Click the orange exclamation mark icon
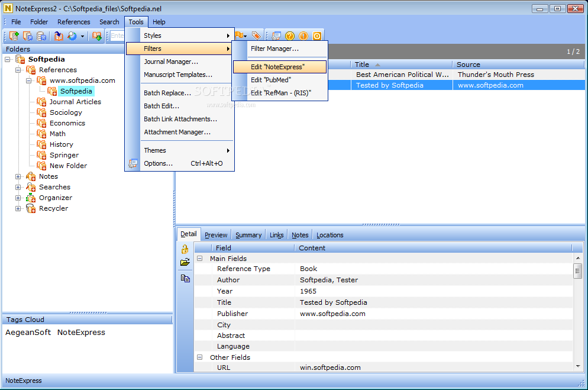Viewport: 588px width, 390px height. (303, 36)
